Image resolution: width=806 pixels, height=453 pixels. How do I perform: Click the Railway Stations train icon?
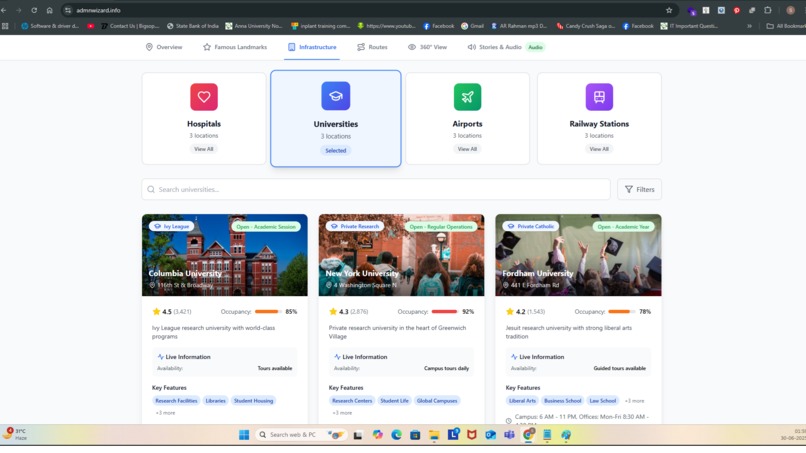[599, 97]
